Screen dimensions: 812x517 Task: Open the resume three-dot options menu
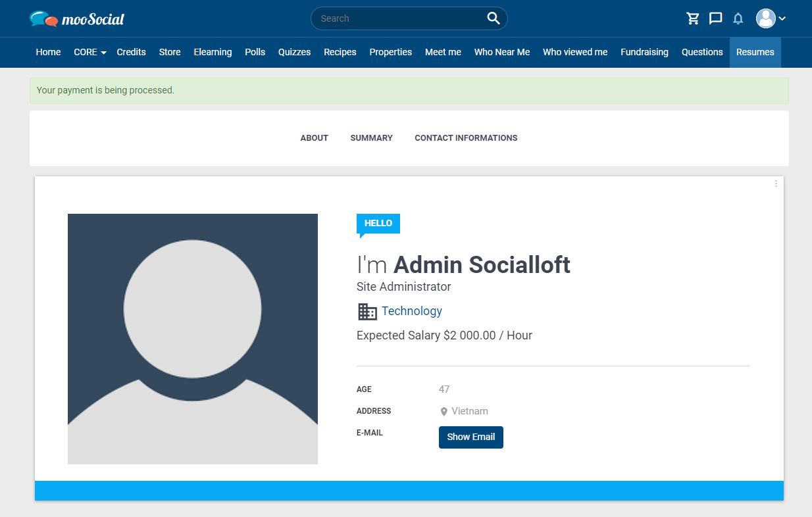coord(776,184)
